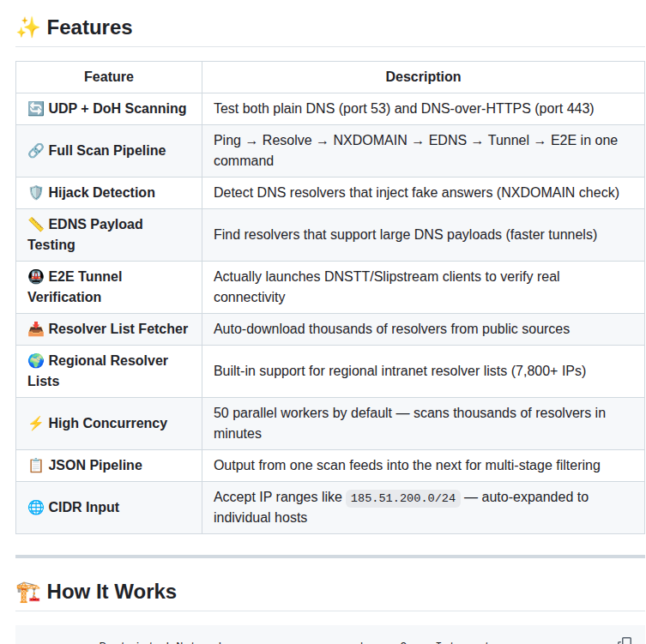Click the E2E Tunnel Verification feature name

[75, 287]
